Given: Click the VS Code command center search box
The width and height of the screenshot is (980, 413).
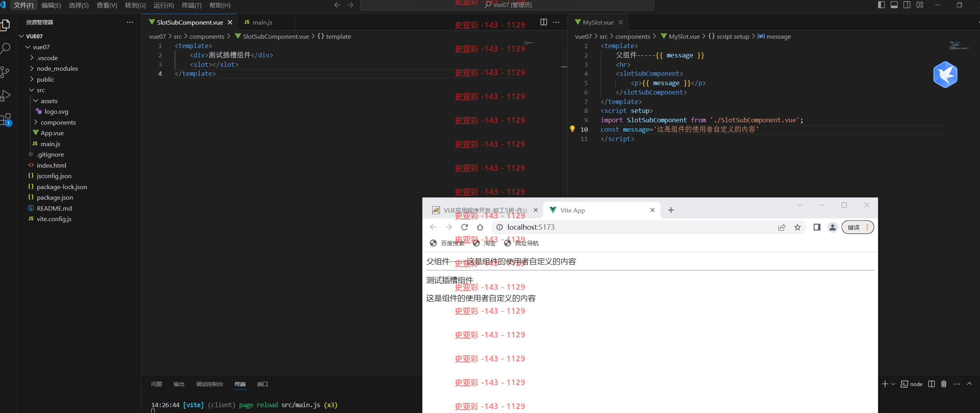Looking at the screenshot, I should coord(507,5).
